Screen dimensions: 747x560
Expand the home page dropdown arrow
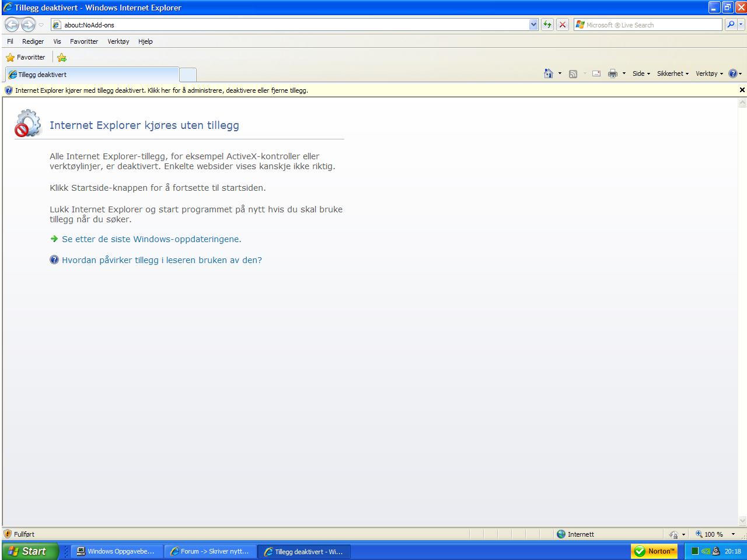(560, 73)
